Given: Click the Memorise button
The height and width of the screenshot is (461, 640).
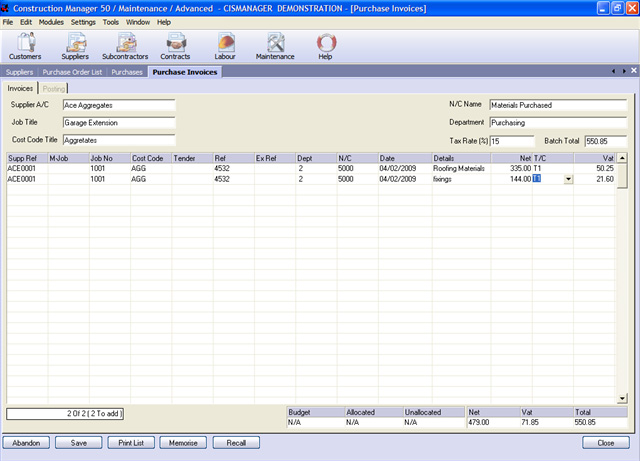Looking at the screenshot, I should coord(183,443).
